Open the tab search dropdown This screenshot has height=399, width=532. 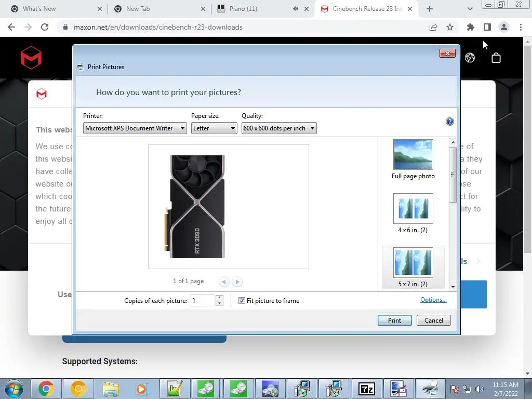tap(470, 9)
